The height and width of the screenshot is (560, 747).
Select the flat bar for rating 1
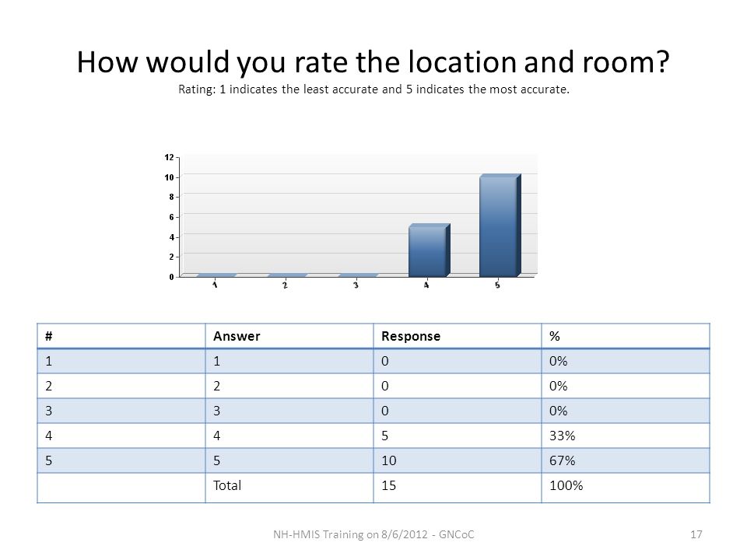coord(216,275)
